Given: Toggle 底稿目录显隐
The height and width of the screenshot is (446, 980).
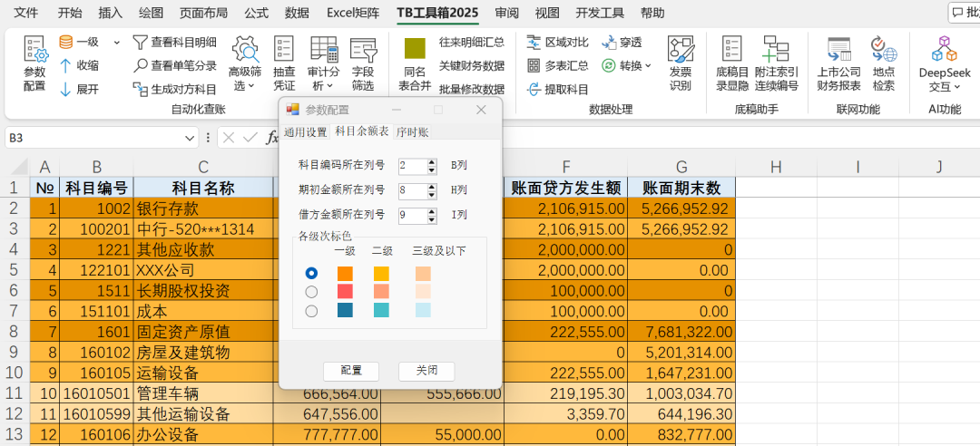Looking at the screenshot, I should pyautogui.click(x=732, y=63).
